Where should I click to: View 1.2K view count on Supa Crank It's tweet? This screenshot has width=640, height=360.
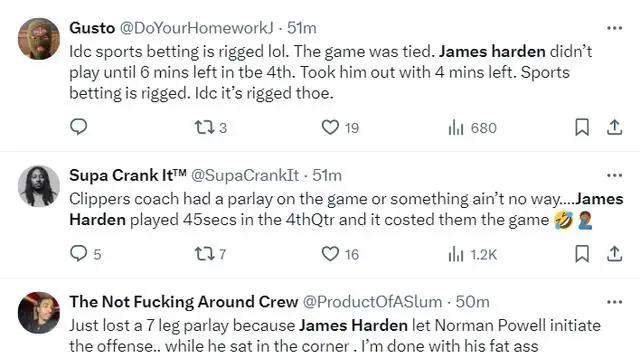(x=472, y=255)
